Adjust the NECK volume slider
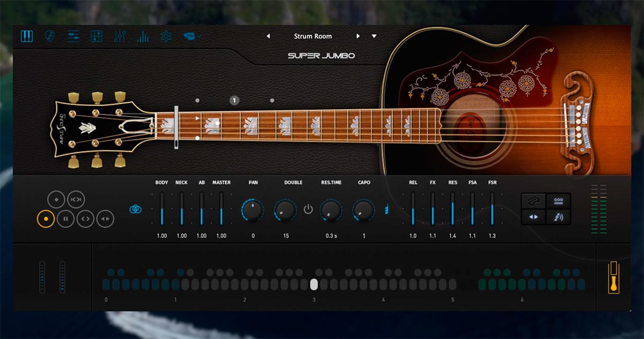644x339 pixels. 181,208
